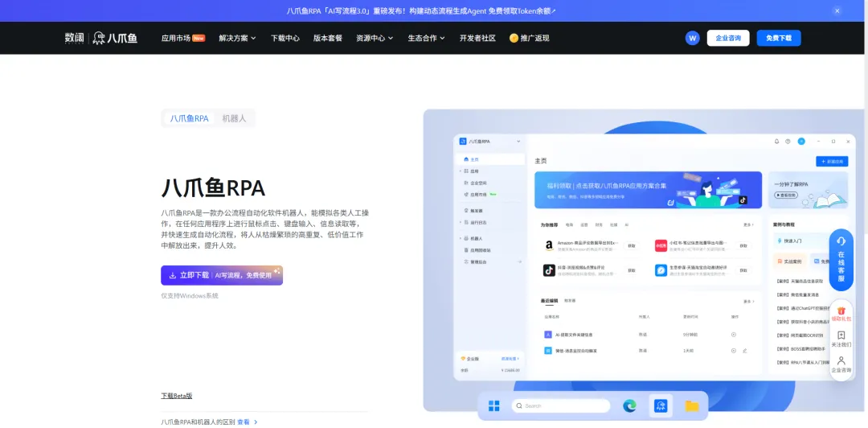Click the 企业咨询 header button
Screen dimensions: 868x428
click(x=728, y=39)
